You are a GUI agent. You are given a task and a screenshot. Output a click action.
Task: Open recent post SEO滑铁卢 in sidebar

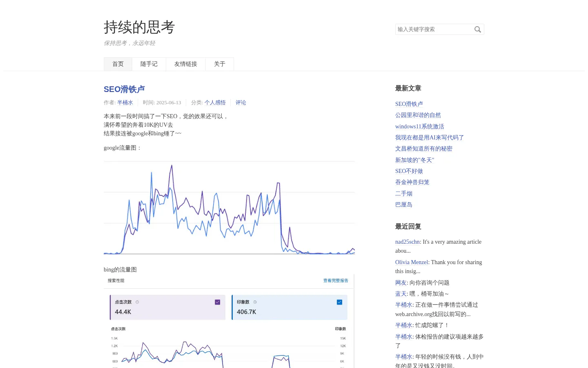409,104
